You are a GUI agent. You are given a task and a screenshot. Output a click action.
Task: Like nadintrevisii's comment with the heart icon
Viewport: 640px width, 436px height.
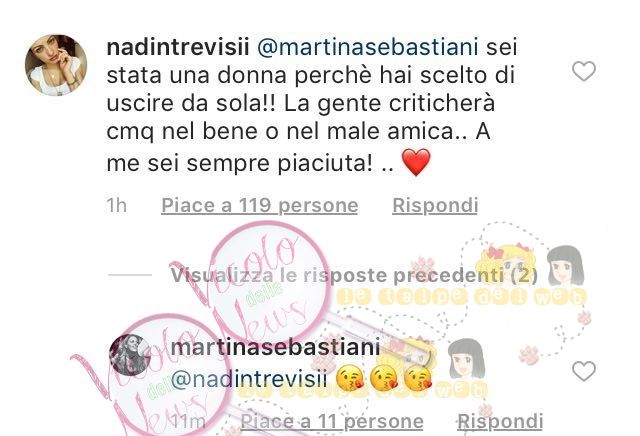pos(584,71)
